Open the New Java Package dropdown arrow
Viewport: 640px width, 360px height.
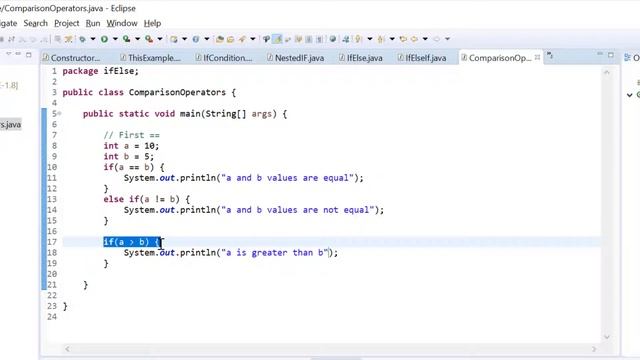(184, 39)
